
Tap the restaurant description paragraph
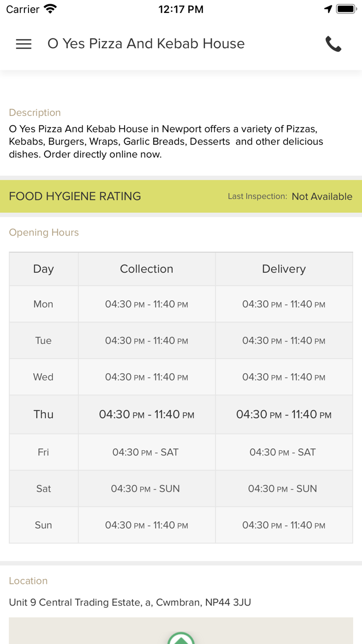point(166,141)
